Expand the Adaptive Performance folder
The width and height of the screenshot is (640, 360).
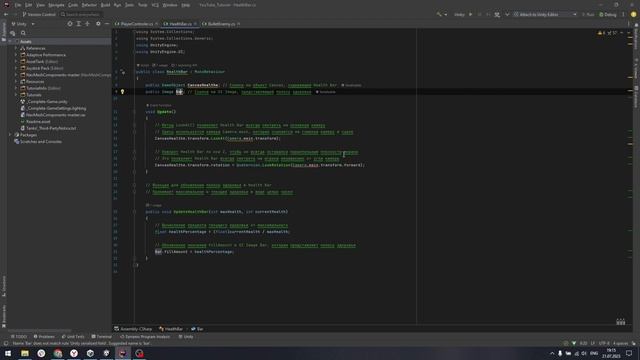coord(16,55)
